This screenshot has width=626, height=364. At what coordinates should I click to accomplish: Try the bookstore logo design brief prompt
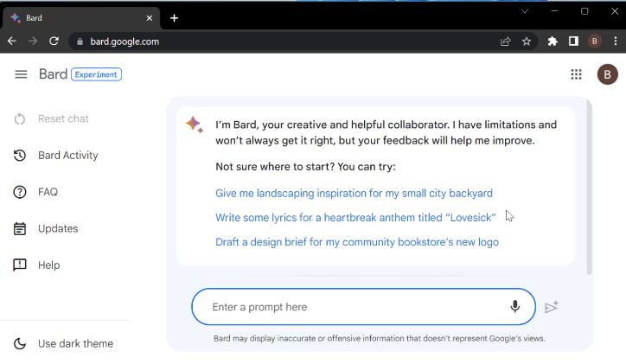[357, 242]
